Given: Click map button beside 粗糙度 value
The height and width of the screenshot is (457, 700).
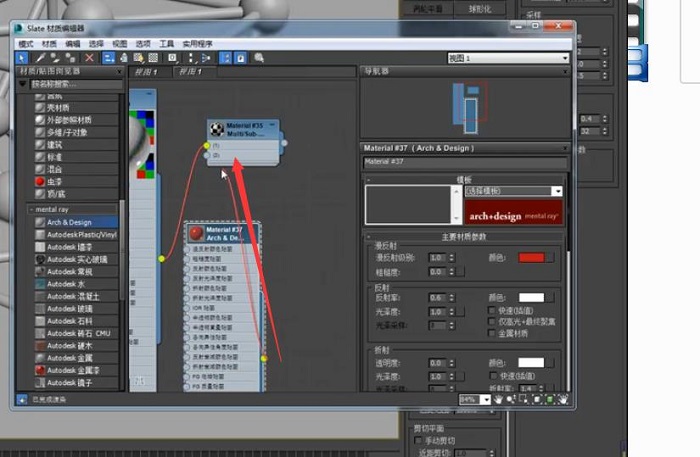Looking at the screenshot, I should [461, 271].
